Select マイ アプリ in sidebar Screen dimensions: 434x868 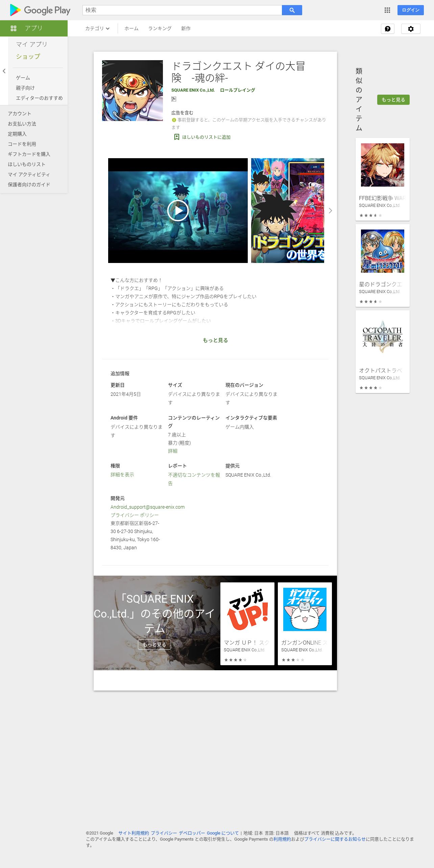(32, 44)
